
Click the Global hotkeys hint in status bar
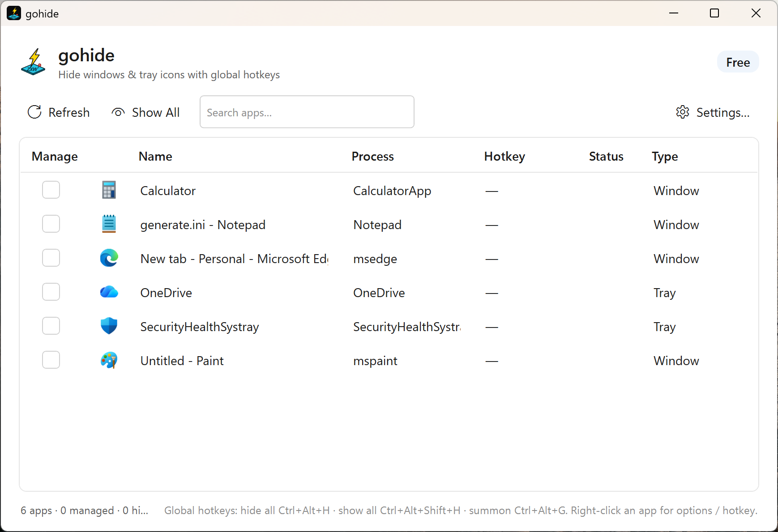pyautogui.click(x=461, y=510)
